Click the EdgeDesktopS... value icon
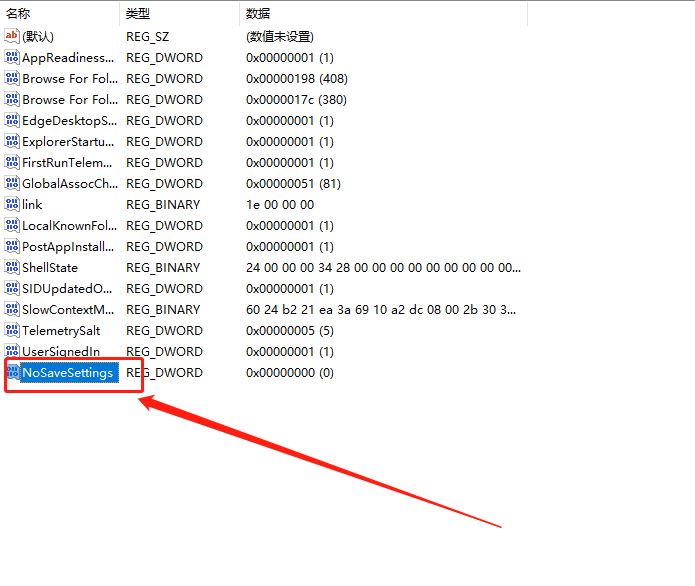Image resolution: width=695 pixels, height=586 pixels. (12, 120)
